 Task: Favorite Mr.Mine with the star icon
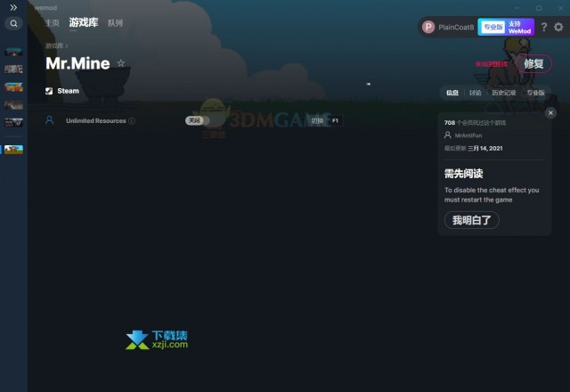coord(121,63)
